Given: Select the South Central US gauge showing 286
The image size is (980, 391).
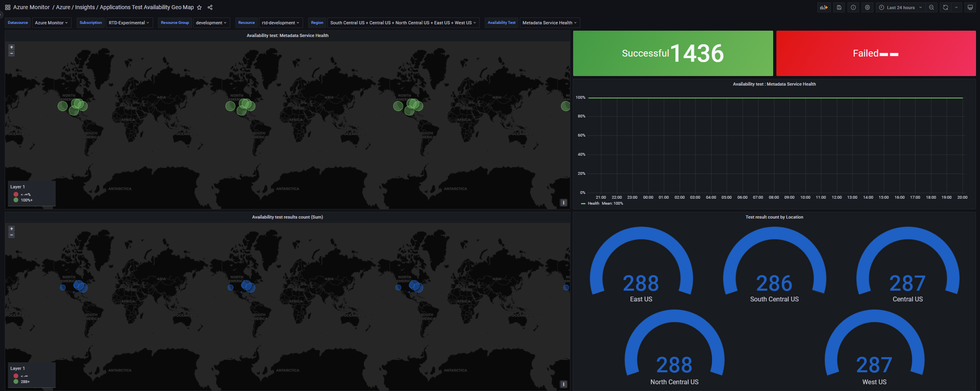Looking at the screenshot, I should (x=774, y=264).
